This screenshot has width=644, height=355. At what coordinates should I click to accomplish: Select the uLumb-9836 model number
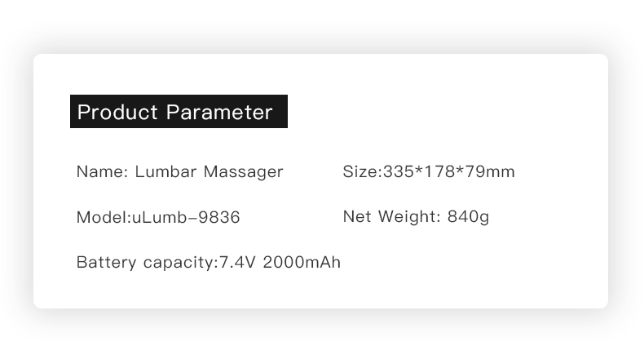[x=186, y=217]
